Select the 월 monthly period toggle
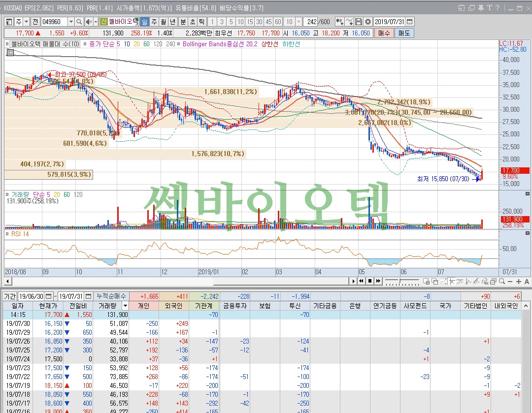 (164, 22)
